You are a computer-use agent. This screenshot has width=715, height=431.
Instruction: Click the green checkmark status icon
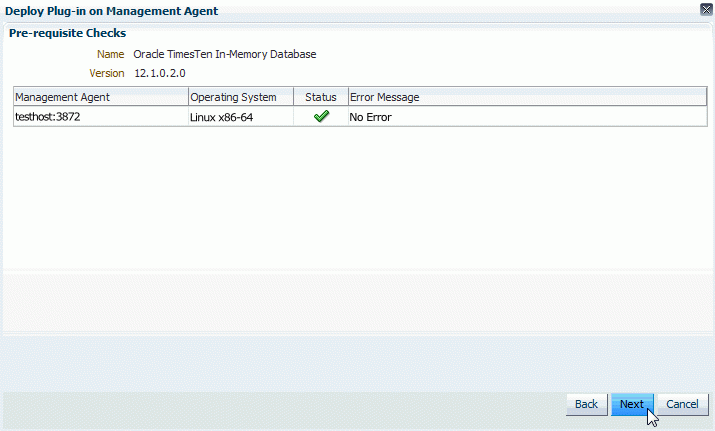[321, 116]
